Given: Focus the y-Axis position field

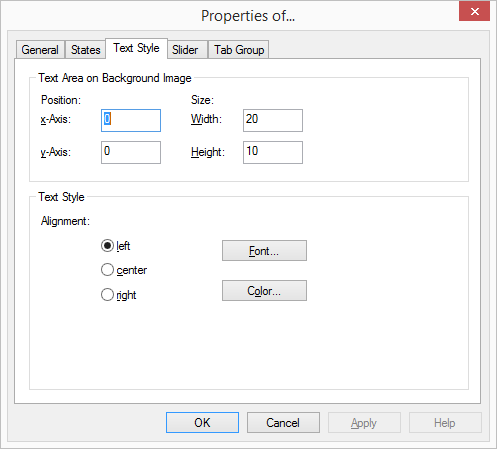Looking at the screenshot, I should click(x=131, y=152).
